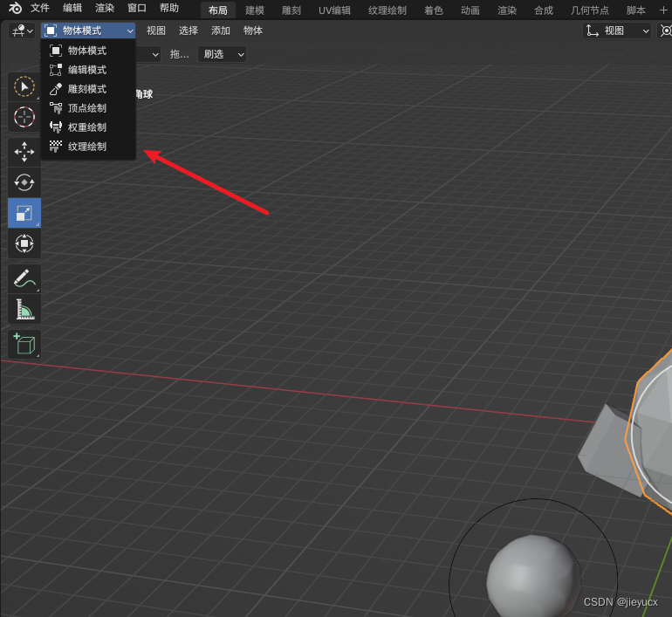Click the Blender logo icon

point(15,8)
